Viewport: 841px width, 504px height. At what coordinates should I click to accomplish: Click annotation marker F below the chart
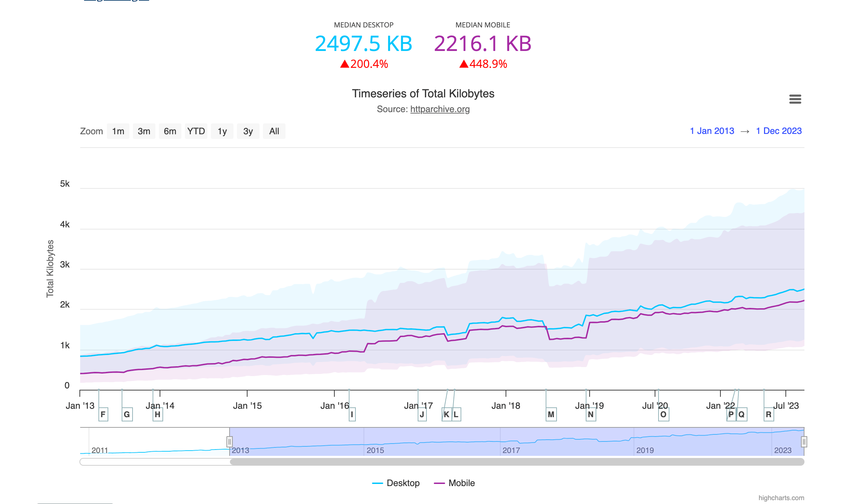coord(103,414)
